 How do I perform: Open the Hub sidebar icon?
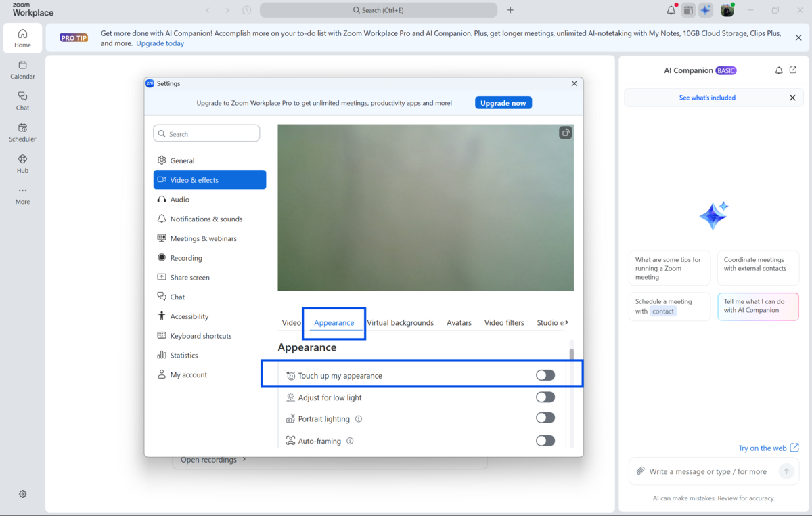[x=22, y=163]
